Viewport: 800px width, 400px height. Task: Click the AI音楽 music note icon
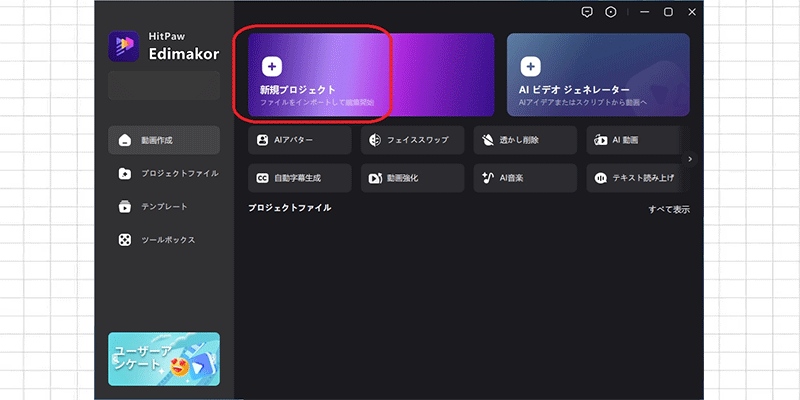coord(488,178)
